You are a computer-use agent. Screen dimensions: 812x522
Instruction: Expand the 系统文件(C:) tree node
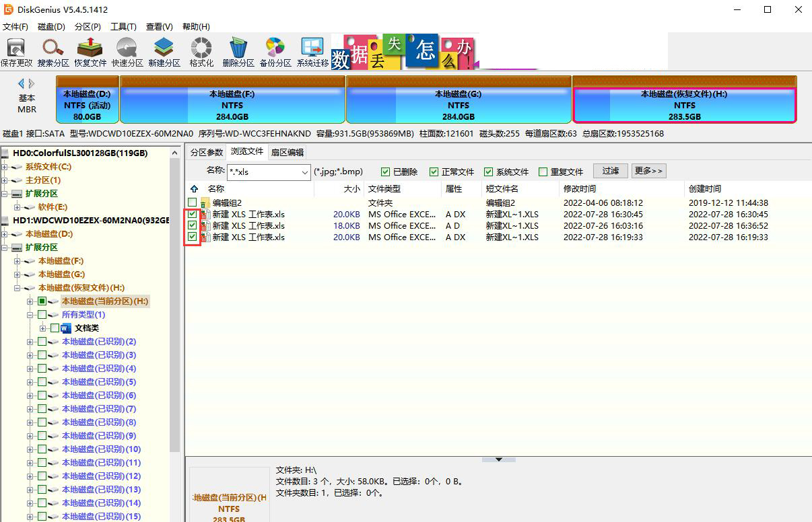[5, 167]
